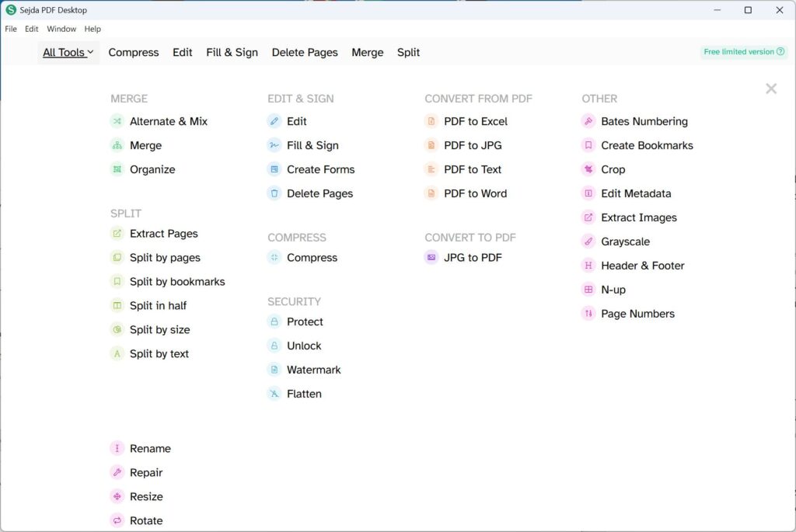This screenshot has height=532, width=796.
Task: Launch the Watermark tool
Action: (315, 370)
